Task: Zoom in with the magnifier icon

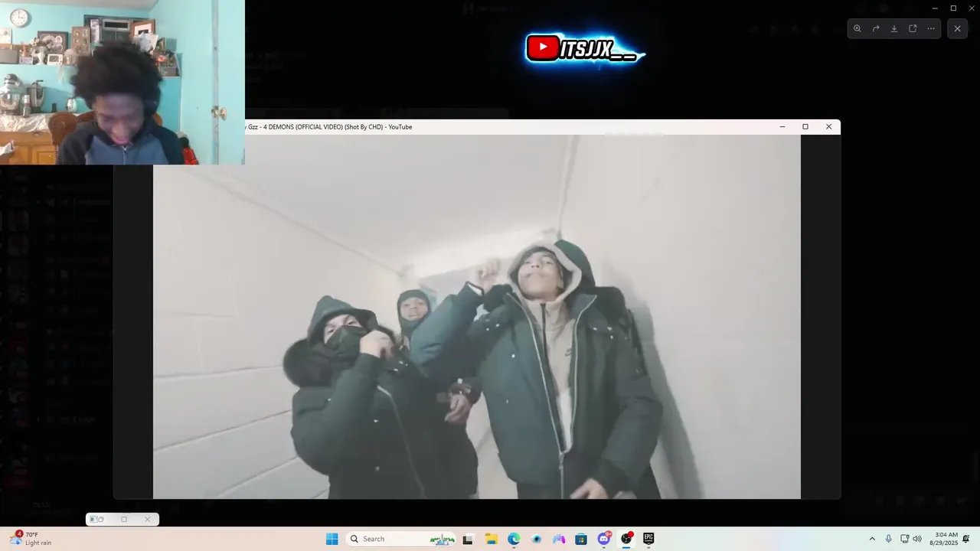Action: coord(857,28)
